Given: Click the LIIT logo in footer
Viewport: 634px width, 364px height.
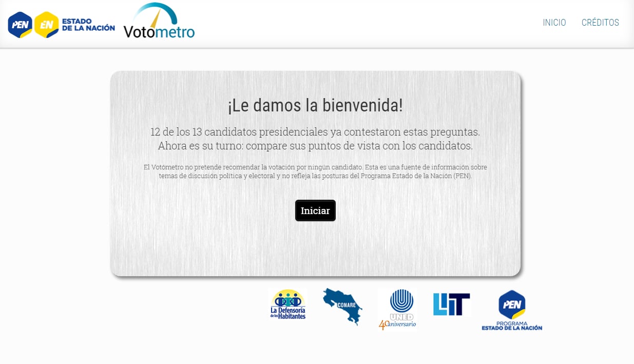Looking at the screenshot, I should coord(451,304).
